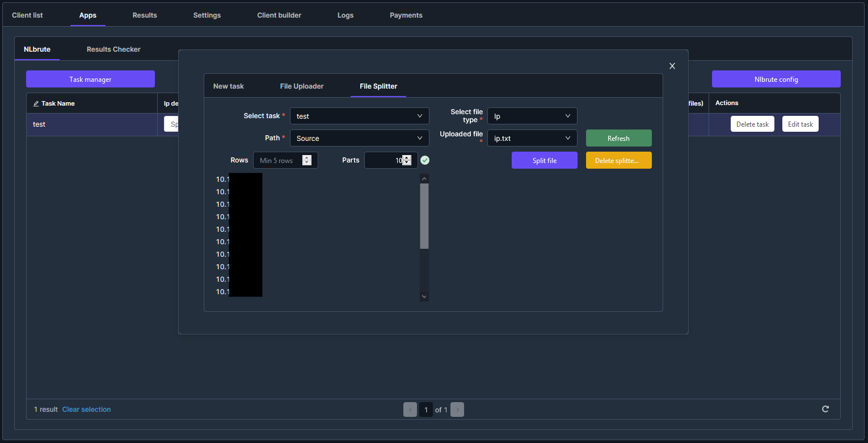Go to the next page arrow in pagination
868x443 pixels.
pos(457,409)
